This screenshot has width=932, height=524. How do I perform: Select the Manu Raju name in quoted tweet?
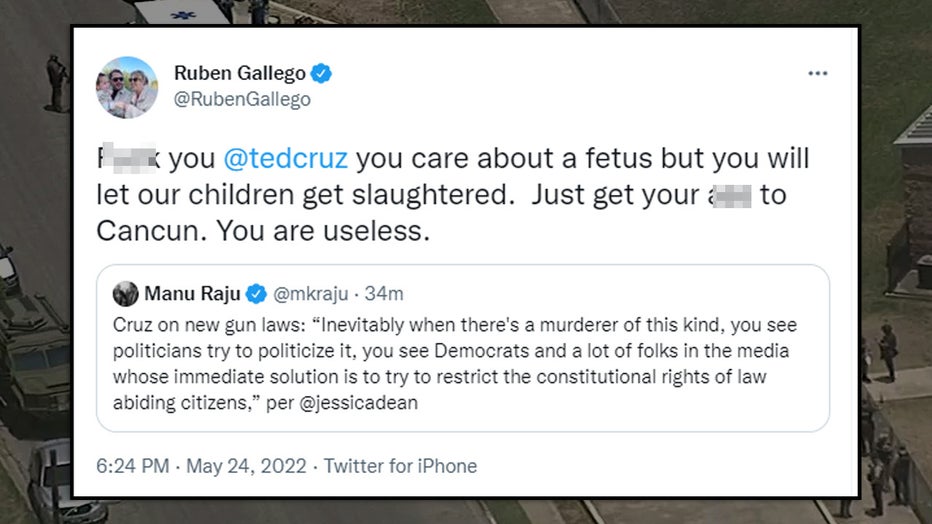tap(192, 293)
